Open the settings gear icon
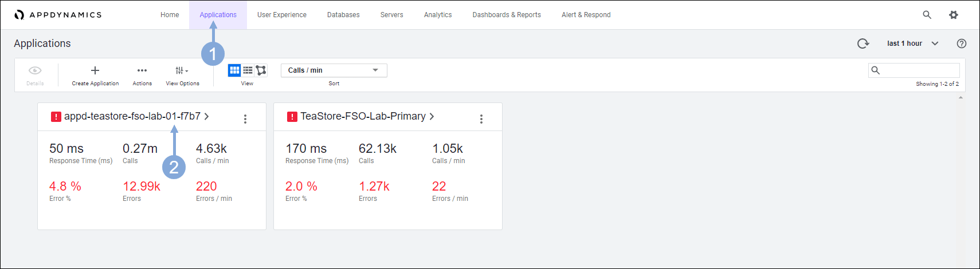This screenshot has width=980, height=269. point(954,15)
